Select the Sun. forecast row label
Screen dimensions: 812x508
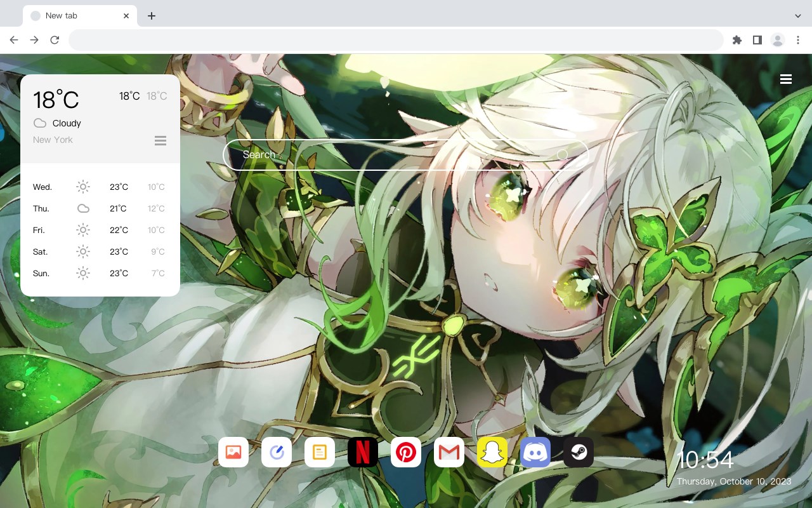(x=41, y=273)
